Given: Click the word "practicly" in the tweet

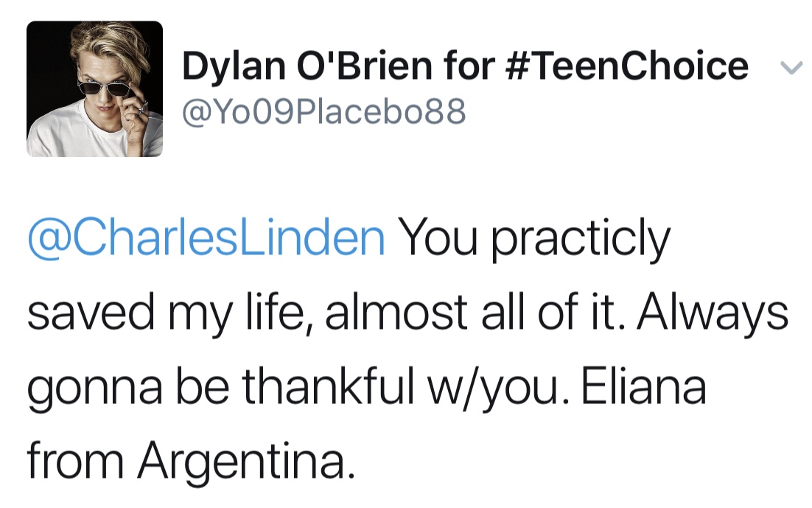Looking at the screenshot, I should (x=581, y=240).
